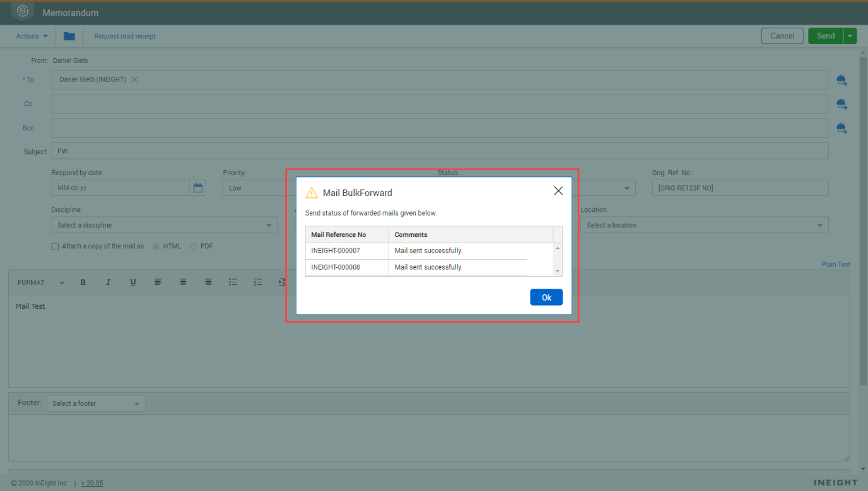Viewport: 868px width, 491px height.
Task: Click into the Subject input field
Action: (x=439, y=151)
